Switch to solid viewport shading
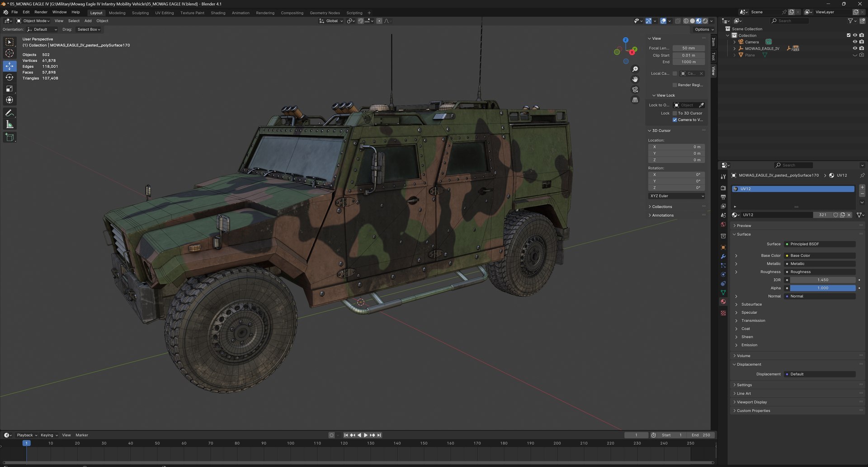Viewport: 868px width, 467px height. [692, 21]
